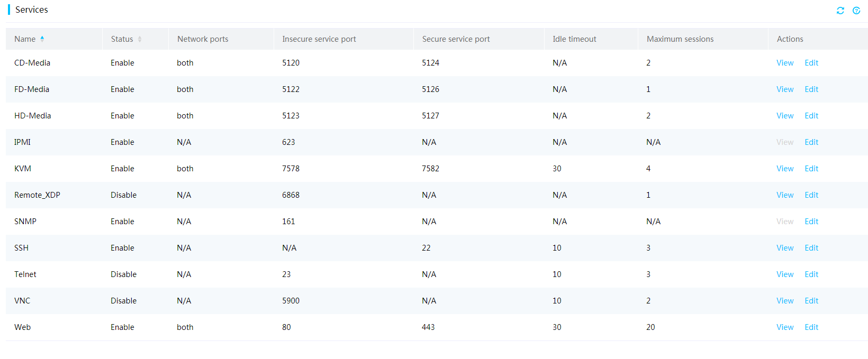The width and height of the screenshot is (868, 359).
Task: Refresh the Services table
Action: (840, 11)
